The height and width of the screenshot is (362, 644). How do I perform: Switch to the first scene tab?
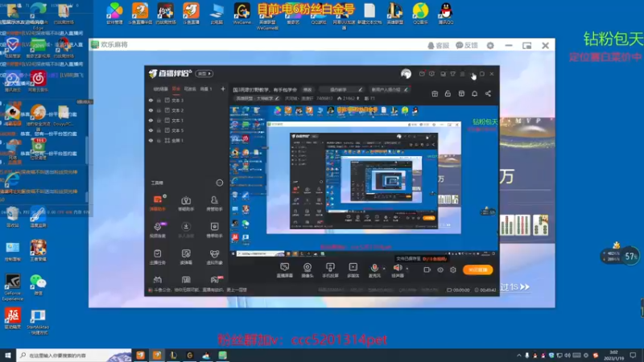pyautogui.click(x=160, y=88)
